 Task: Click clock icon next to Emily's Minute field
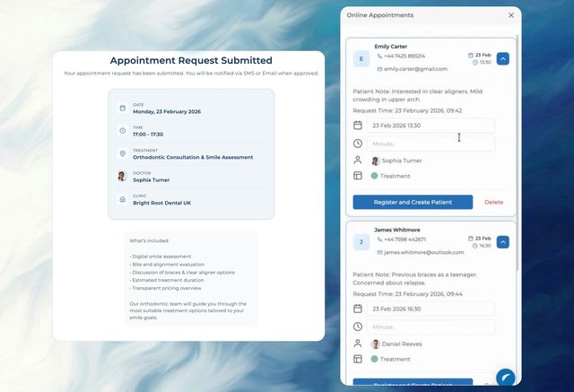[358, 144]
